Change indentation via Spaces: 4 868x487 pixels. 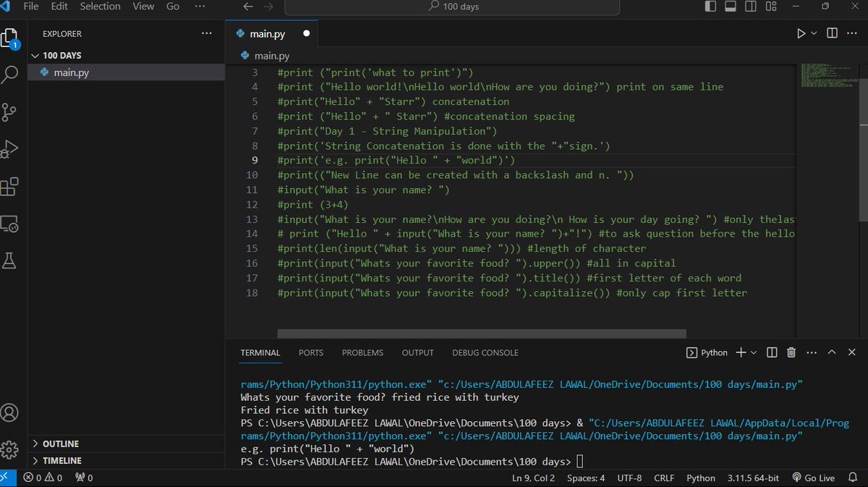586,478
